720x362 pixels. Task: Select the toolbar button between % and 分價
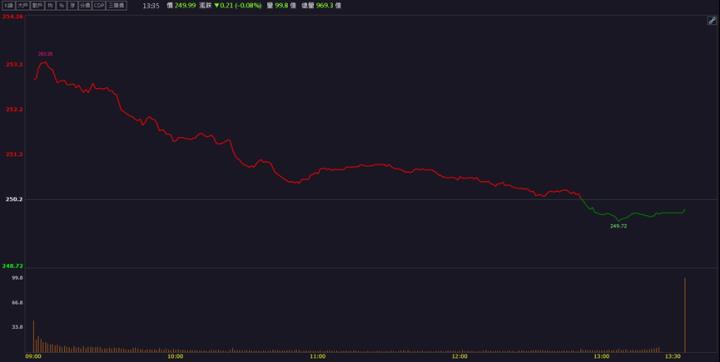72,6
